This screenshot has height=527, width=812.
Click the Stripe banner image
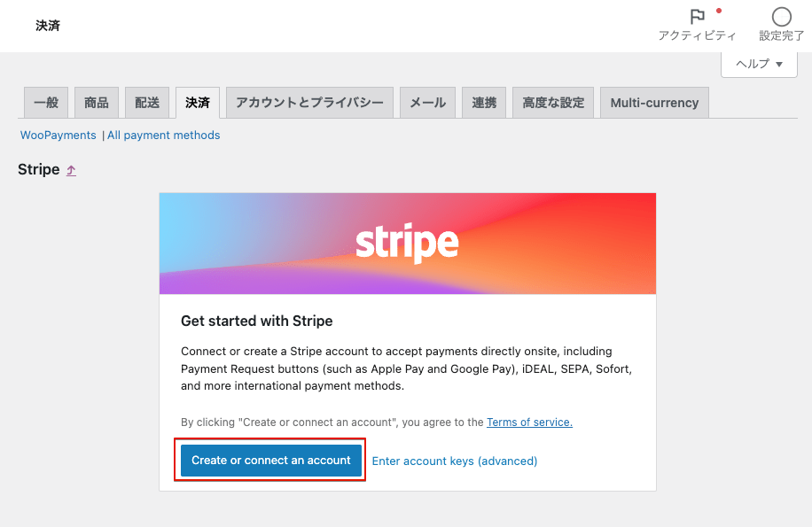[408, 244]
